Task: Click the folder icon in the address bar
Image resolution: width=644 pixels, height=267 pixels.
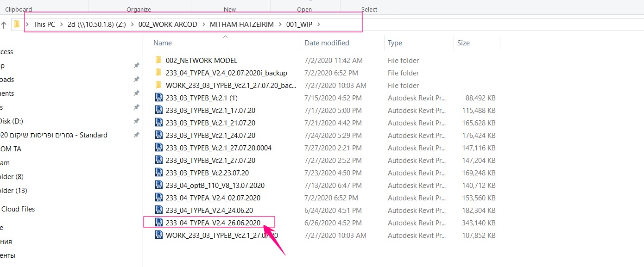Action: pyautogui.click(x=17, y=24)
